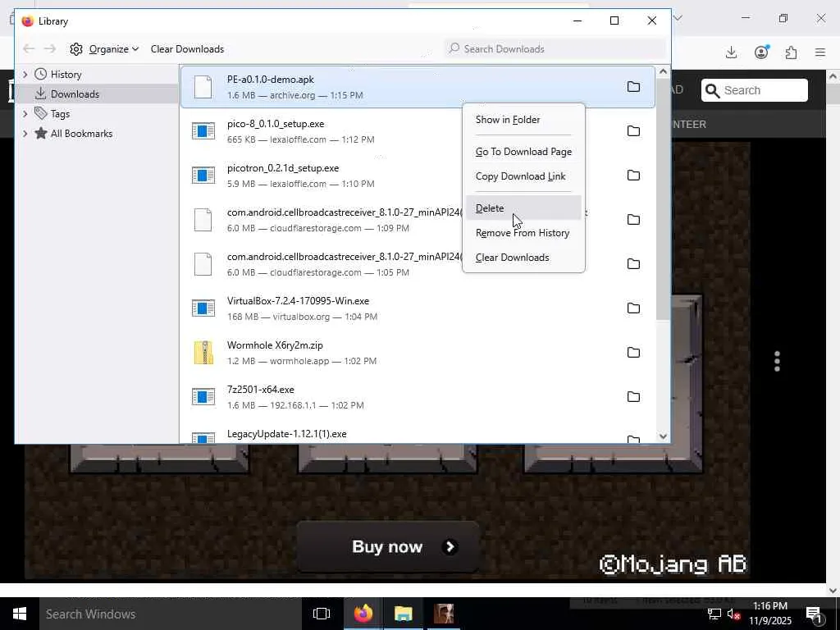Open folder for pico-8_0.1.0_setup.exe download

(x=633, y=131)
